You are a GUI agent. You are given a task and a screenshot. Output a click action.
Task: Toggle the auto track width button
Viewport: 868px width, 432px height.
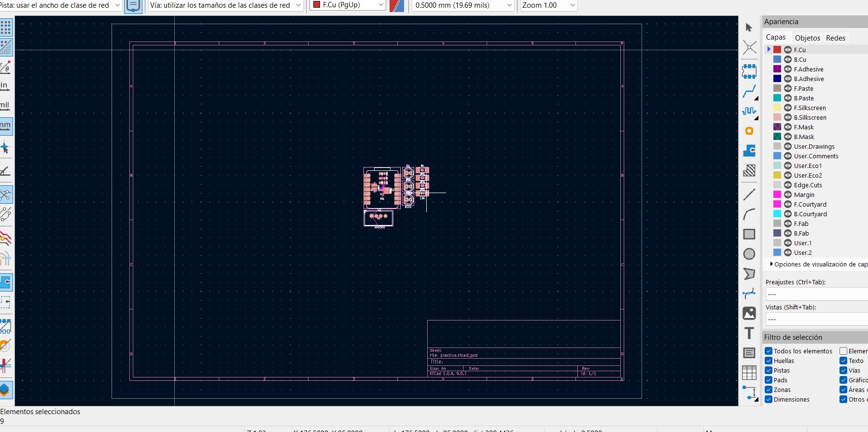133,6
